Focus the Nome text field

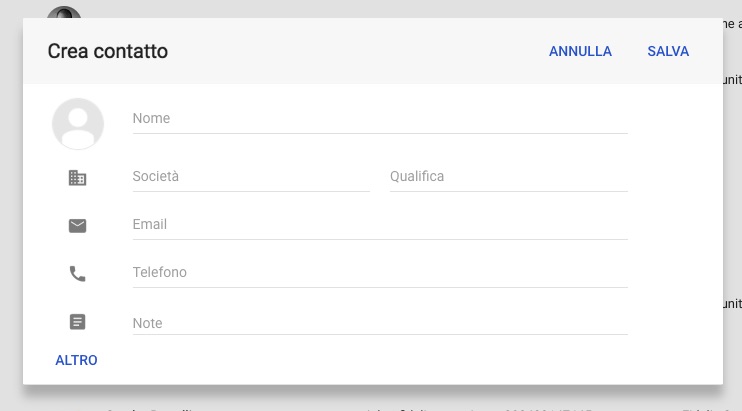[380, 119]
